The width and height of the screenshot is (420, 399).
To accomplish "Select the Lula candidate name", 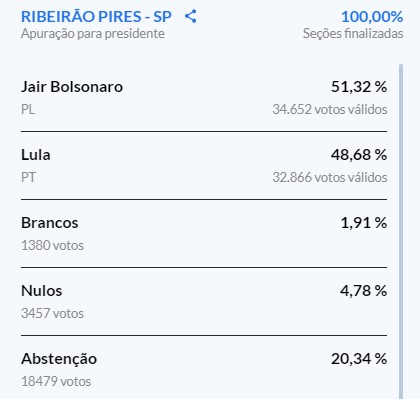I will point(36,155).
